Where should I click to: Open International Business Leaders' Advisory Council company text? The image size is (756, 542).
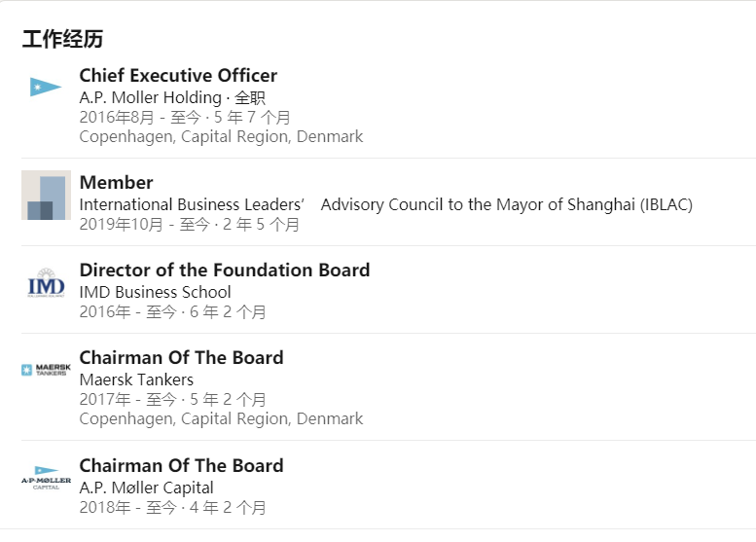(x=385, y=204)
